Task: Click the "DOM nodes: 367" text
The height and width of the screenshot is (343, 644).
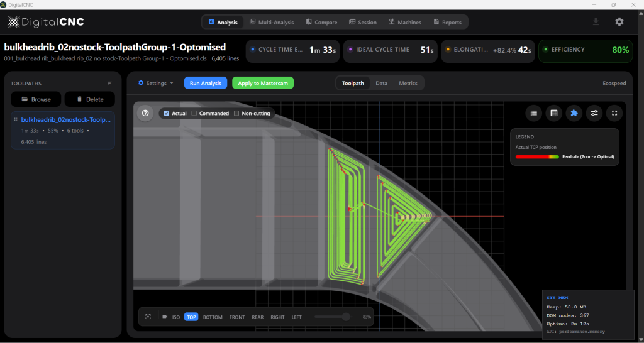Action: click(x=568, y=315)
